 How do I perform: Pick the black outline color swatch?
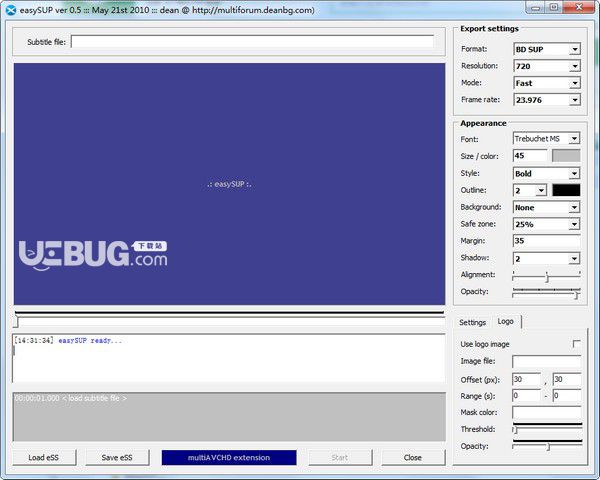pos(566,190)
